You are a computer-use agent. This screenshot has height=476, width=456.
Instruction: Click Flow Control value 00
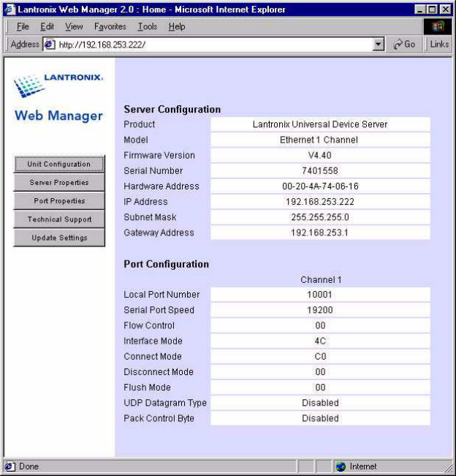click(320, 325)
